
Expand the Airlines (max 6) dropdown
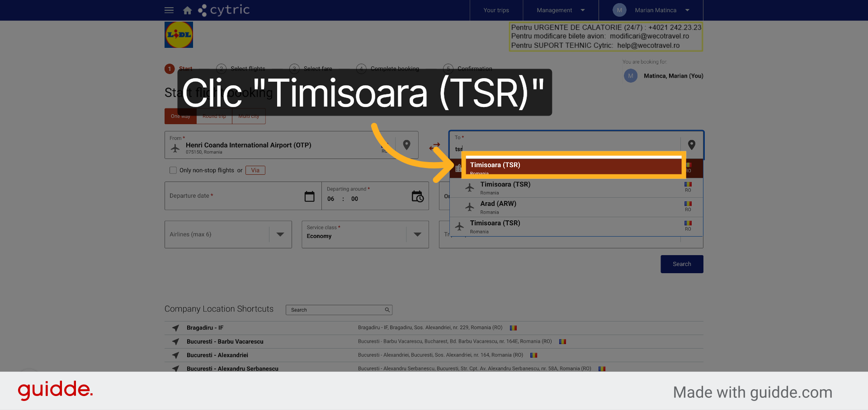point(280,234)
